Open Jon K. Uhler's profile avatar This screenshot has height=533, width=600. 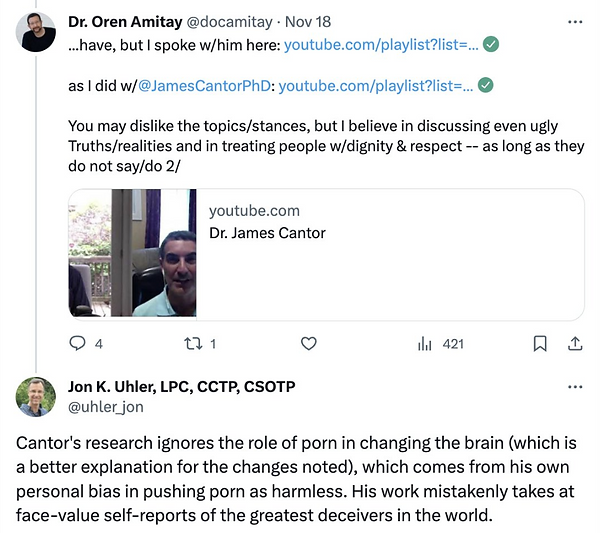click(36, 397)
